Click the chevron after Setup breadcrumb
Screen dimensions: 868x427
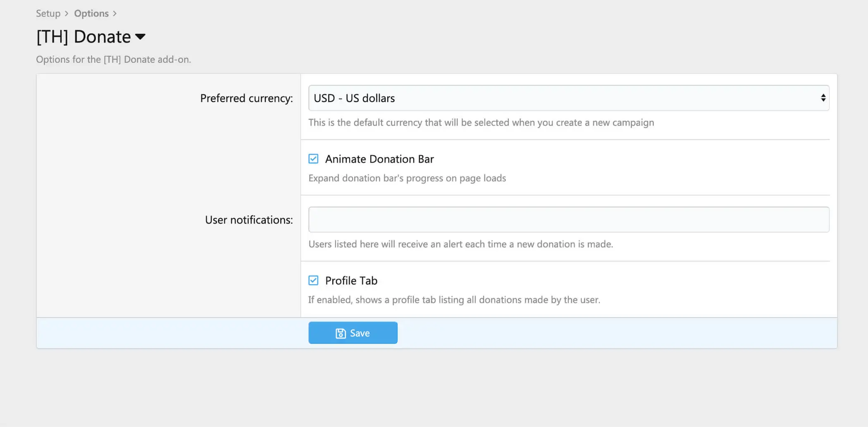[x=67, y=14]
